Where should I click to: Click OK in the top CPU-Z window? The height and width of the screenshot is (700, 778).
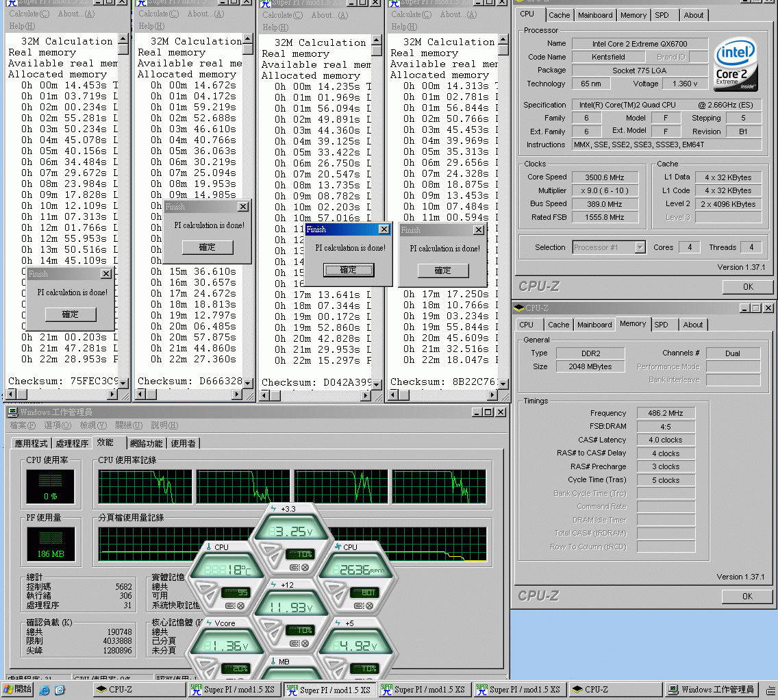[x=748, y=287]
